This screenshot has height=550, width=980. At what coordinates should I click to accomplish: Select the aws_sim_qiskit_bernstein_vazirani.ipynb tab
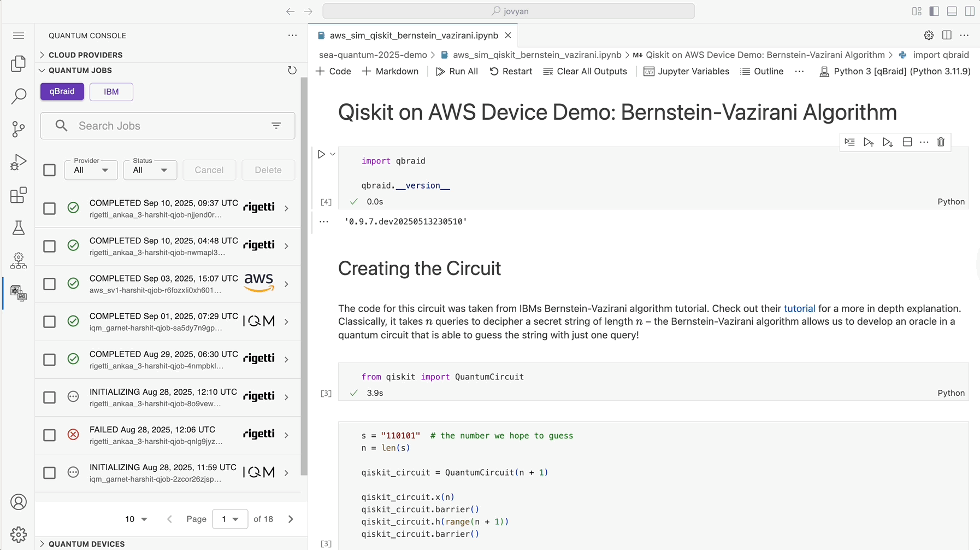click(414, 36)
